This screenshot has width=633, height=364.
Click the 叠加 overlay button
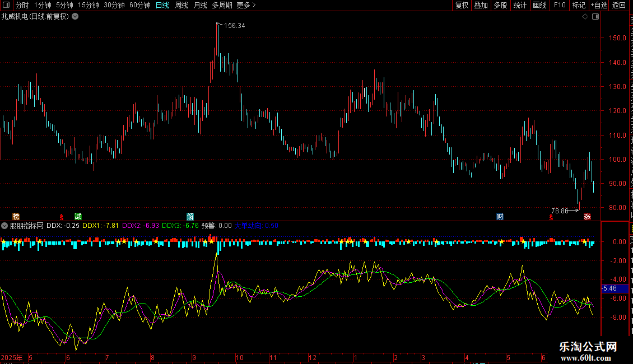(x=481, y=5)
